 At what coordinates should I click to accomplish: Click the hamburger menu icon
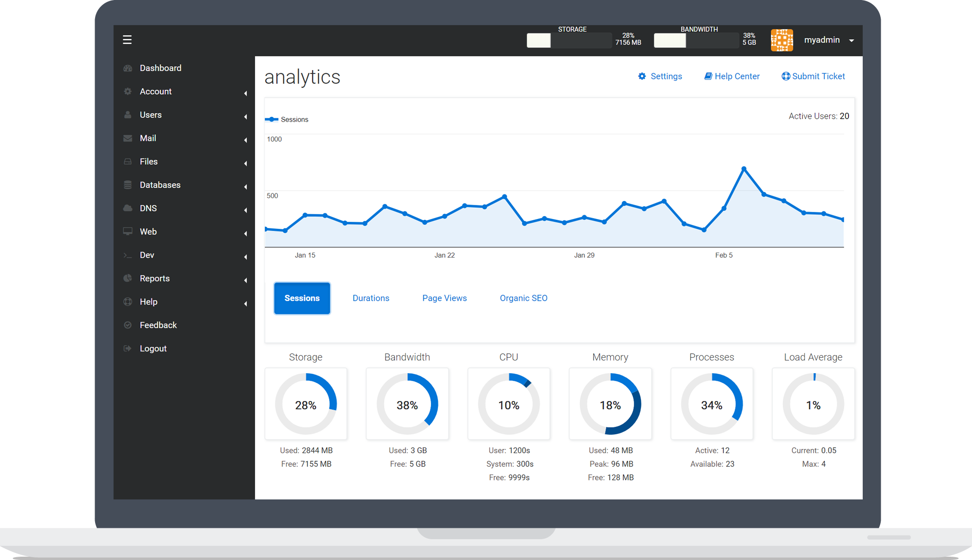click(127, 40)
